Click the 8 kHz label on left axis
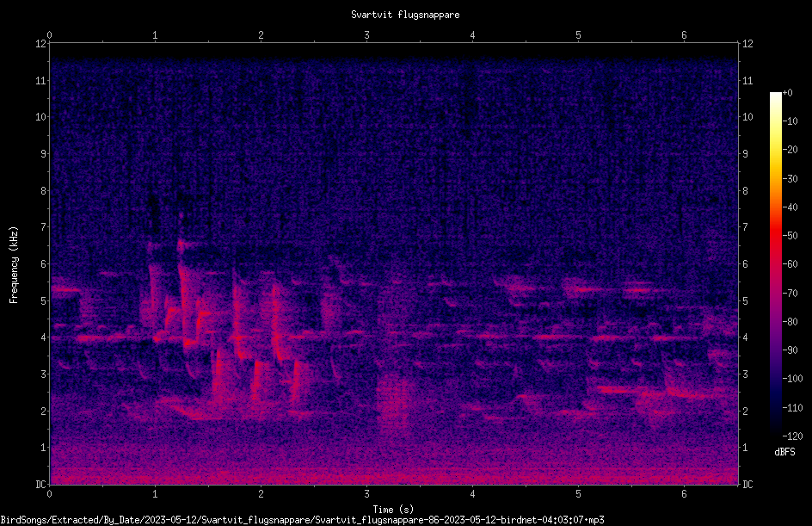Viewport: 812px width, 526px height. tap(44, 191)
